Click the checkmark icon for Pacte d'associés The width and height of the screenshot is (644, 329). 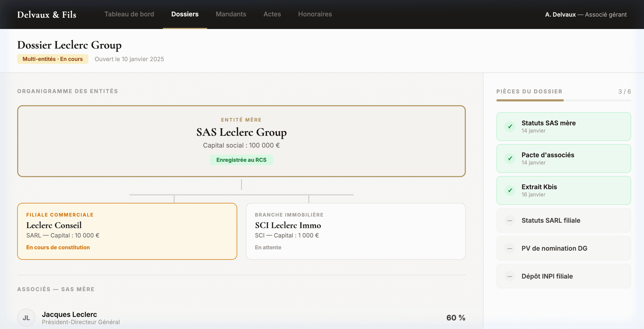click(510, 159)
